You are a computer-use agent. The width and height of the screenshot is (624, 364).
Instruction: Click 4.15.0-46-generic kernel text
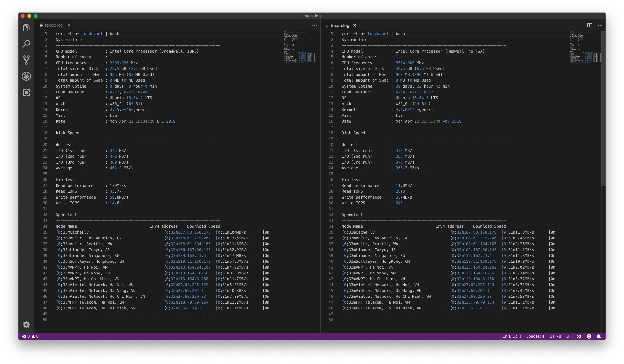coord(130,110)
